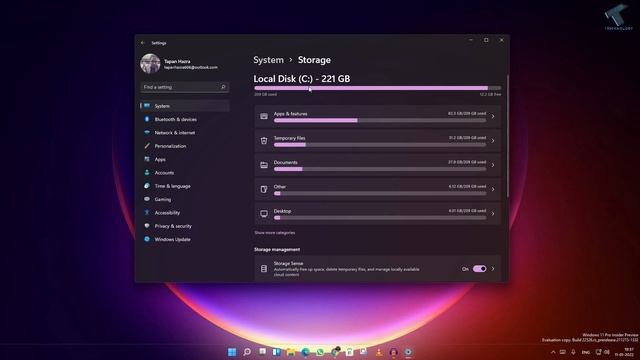Expand Apps & features storage details chevron
640x360 pixels.
coord(493,116)
